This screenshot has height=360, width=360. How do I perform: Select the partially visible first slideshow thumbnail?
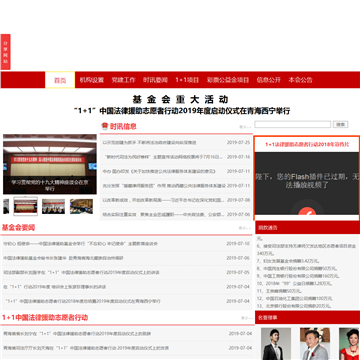(6, 206)
